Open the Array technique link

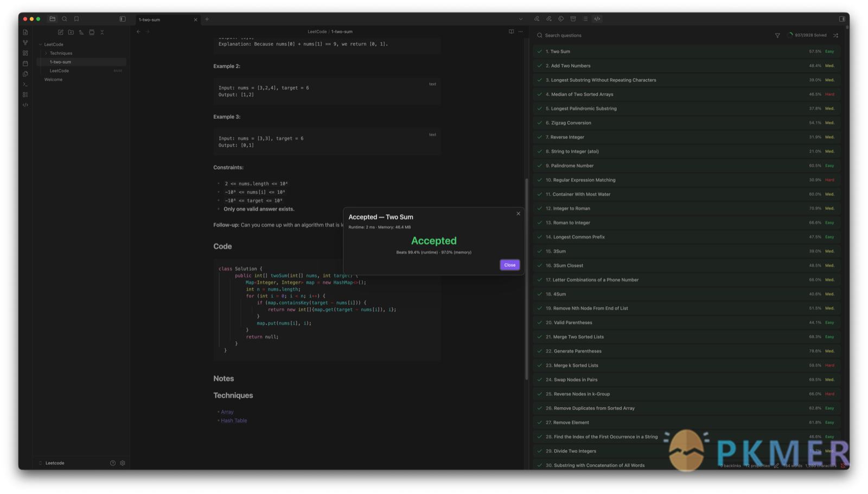click(227, 412)
